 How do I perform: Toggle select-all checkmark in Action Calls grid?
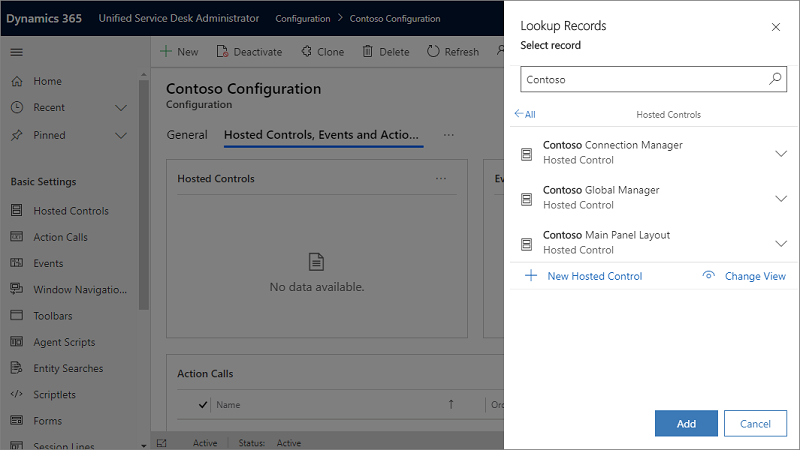[203, 405]
